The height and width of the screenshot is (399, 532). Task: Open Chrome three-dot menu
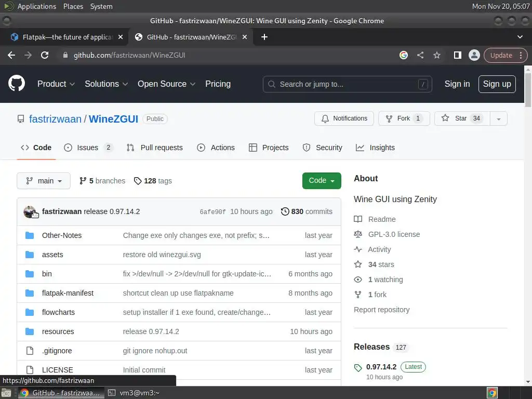tap(521, 55)
